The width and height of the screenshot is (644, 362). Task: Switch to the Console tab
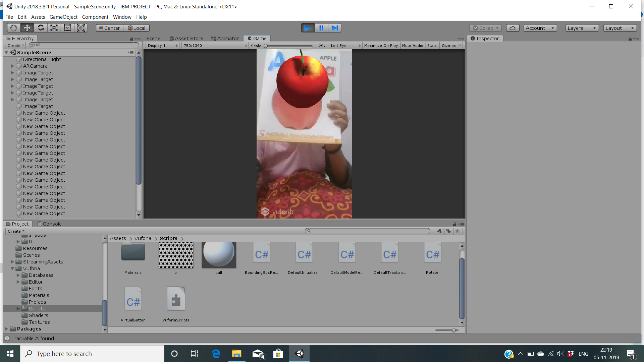(x=49, y=224)
